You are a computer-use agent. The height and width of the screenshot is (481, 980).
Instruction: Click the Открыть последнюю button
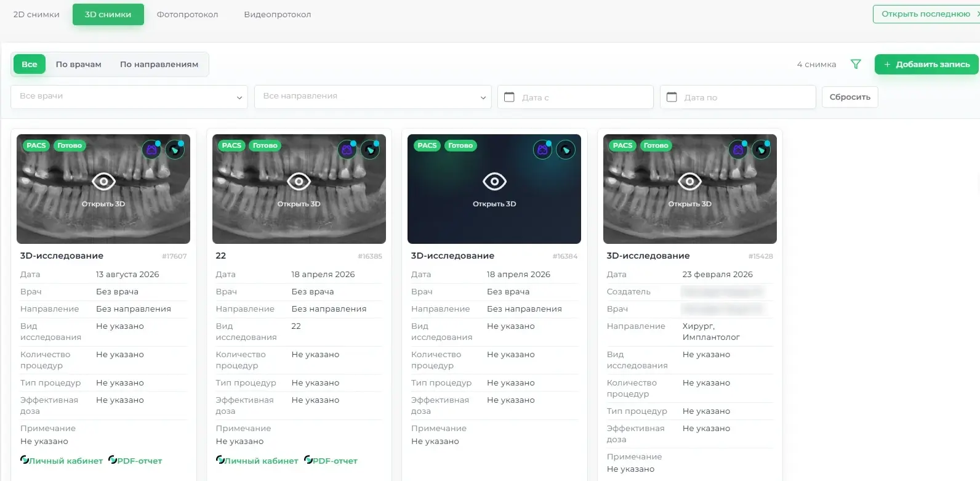926,14
